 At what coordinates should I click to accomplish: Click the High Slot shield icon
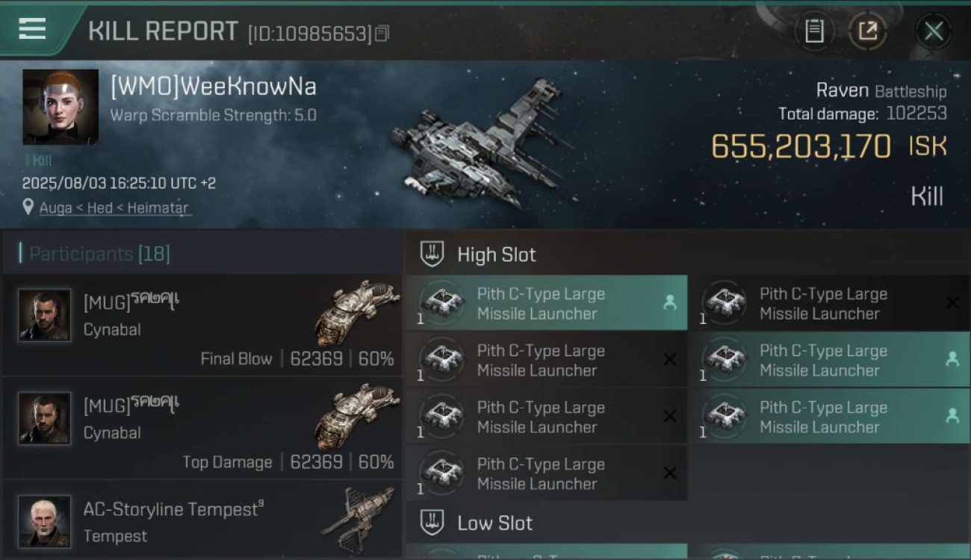pyautogui.click(x=432, y=254)
